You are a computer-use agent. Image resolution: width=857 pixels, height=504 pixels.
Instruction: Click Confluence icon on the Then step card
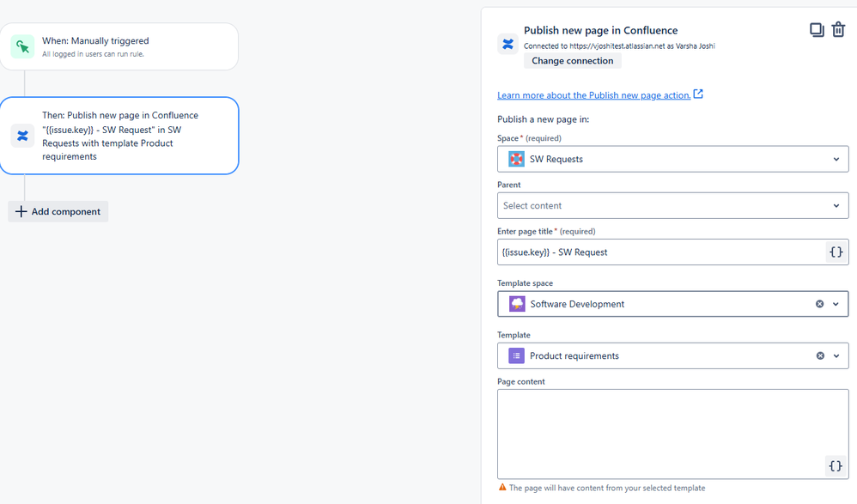[22, 136]
